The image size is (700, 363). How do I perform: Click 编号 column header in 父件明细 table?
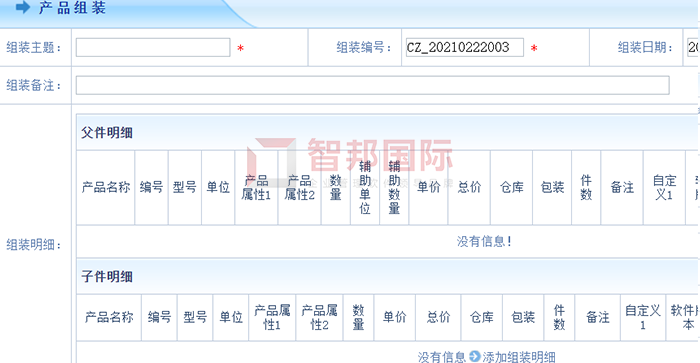coord(151,188)
